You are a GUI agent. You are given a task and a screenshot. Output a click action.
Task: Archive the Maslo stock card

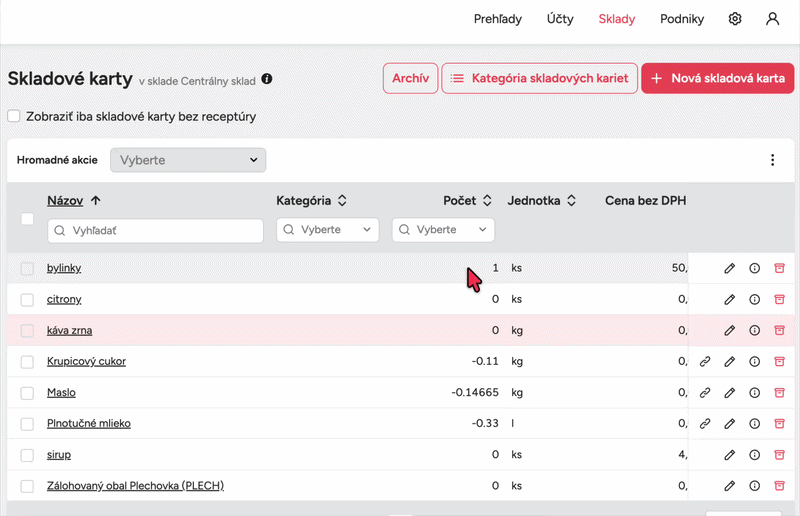pos(779,393)
